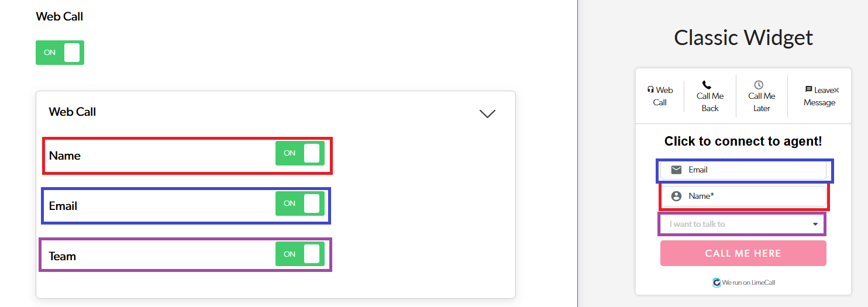868x307 pixels.
Task: Switch to the Call Me Back tab
Action: pos(710,102)
